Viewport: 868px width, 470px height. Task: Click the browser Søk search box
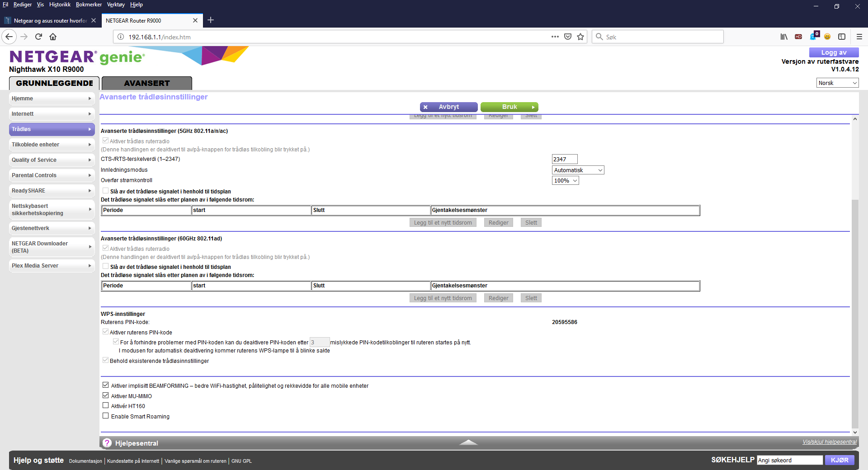(658, 37)
